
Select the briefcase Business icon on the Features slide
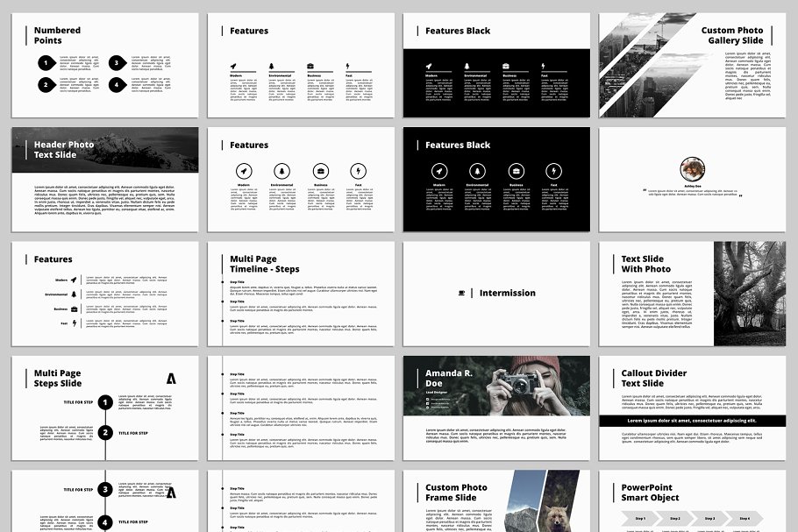[310, 65]
